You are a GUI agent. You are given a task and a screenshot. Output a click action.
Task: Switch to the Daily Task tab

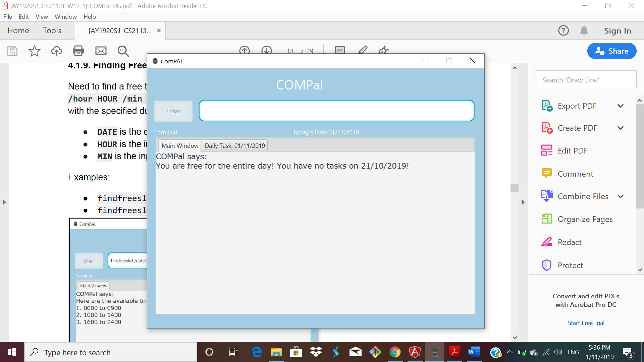click(x=234, y=145)
